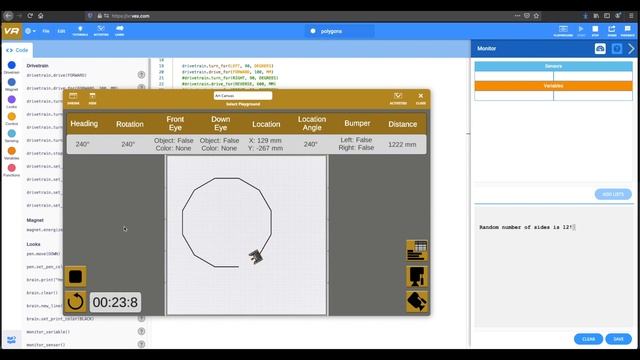This screenshot has width=640, height=360.
Task: Expand the playground window
Action: click(73, 98)
